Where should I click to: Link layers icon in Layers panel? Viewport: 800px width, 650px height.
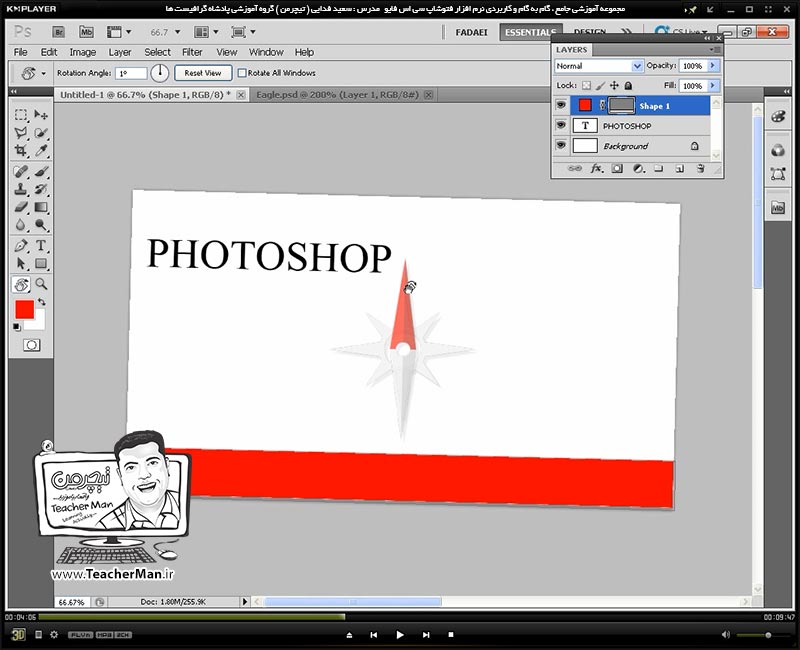(x=575, y=168)
